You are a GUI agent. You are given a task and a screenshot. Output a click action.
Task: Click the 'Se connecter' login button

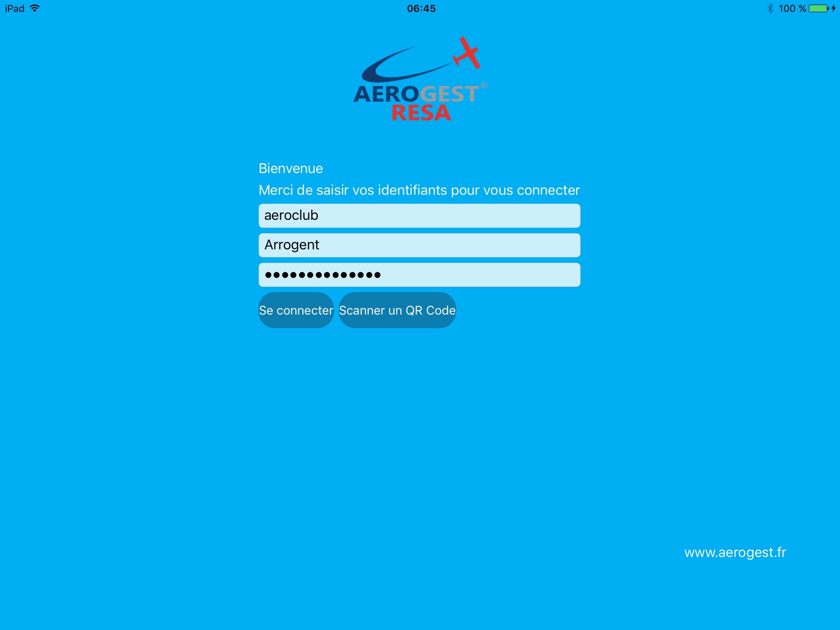296,310
